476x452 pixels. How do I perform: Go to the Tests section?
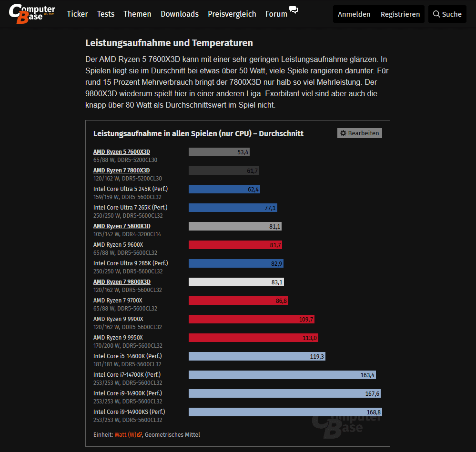[106, 14]
